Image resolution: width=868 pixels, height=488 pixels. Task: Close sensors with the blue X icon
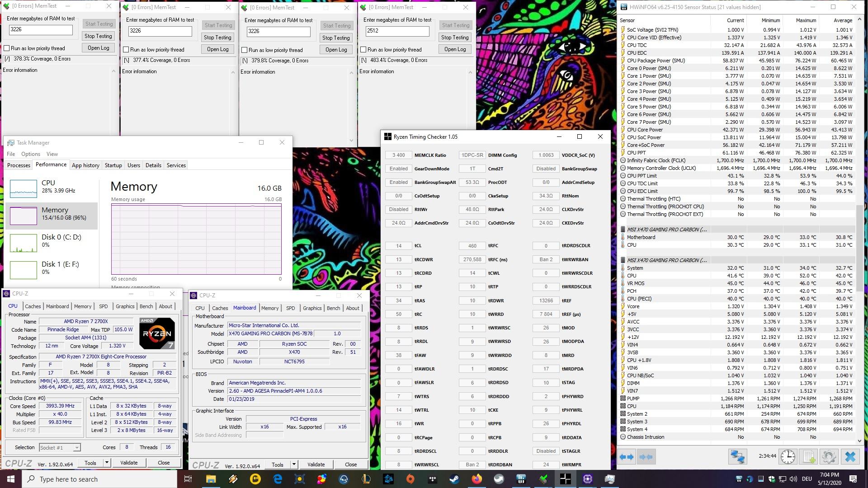click(x=850, y=457)
